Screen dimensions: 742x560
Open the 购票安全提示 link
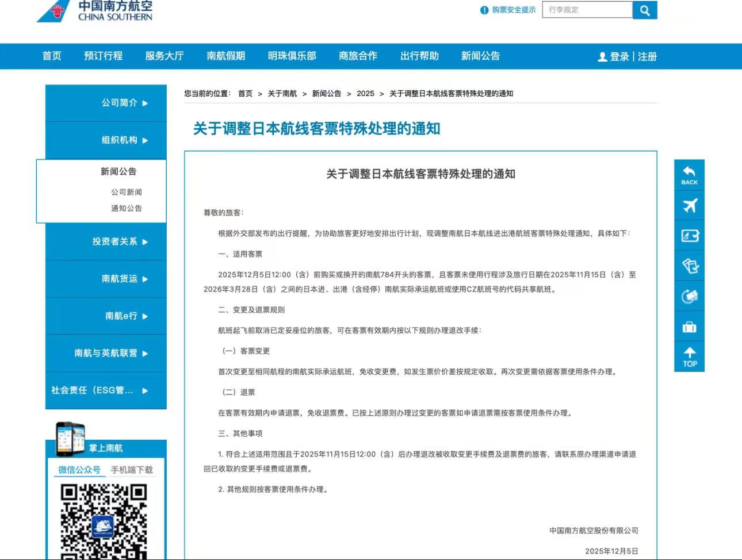click(x=513, y=10)
